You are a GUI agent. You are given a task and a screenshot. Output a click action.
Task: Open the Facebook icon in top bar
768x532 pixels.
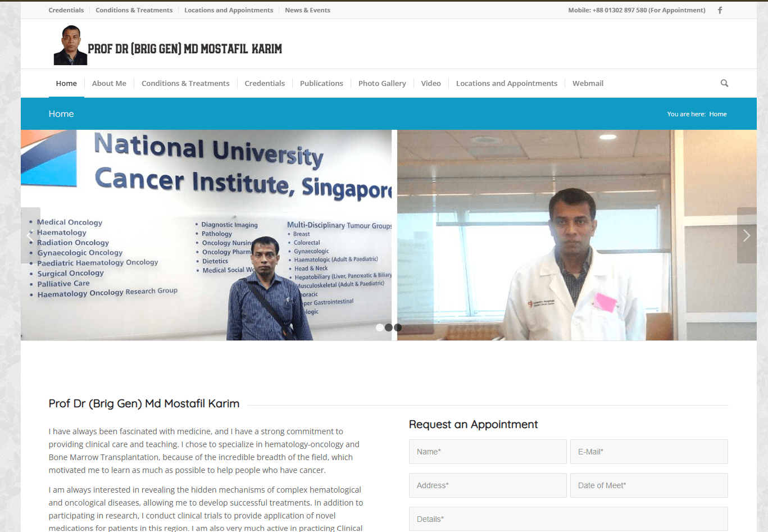[720, 10]
